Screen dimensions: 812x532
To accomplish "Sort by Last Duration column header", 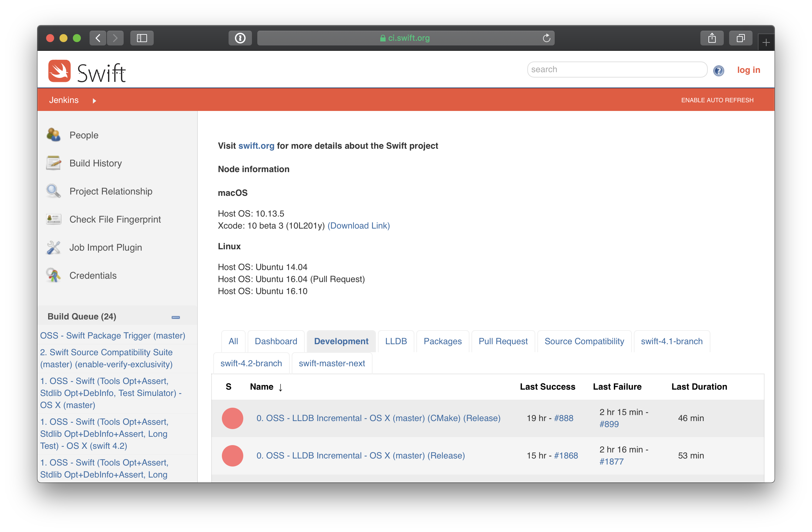I will [699, 387].
